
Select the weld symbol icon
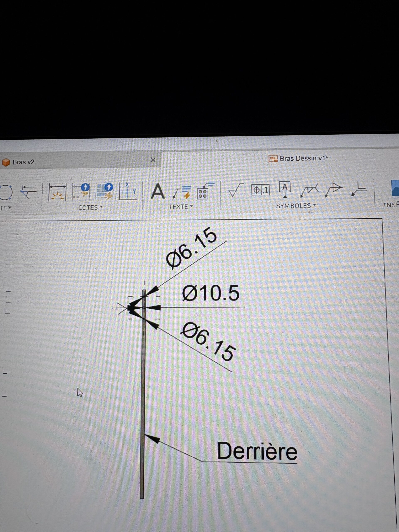[x=310, y=190]
